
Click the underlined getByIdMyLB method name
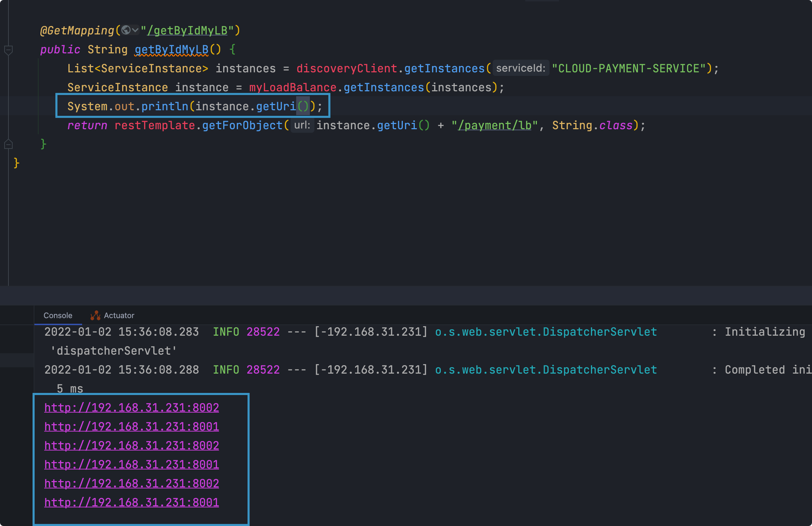tap(172, 50)
